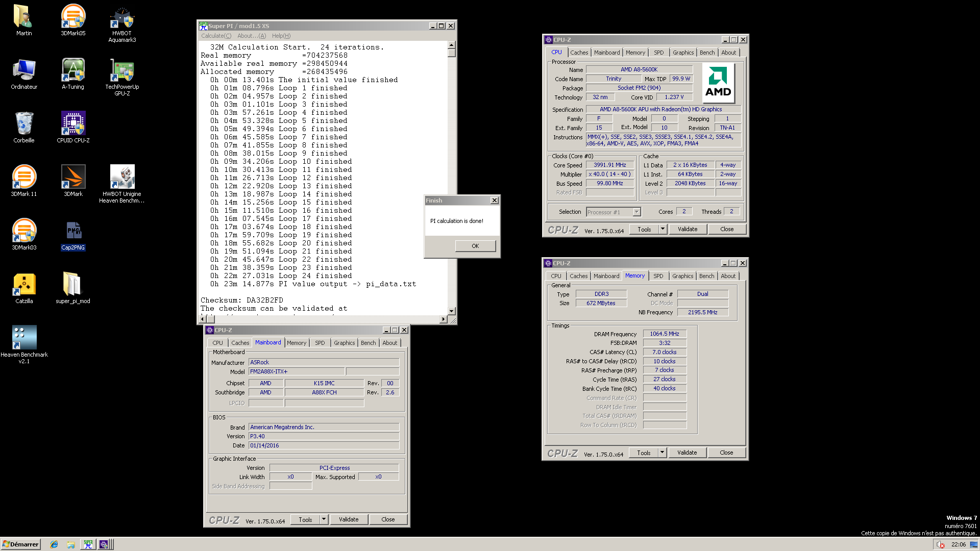Image resolution: width=980 pixels, height=551 pixels.
Task: Open Bench tab in top CPU-Z window
Action: coord(707,53)
